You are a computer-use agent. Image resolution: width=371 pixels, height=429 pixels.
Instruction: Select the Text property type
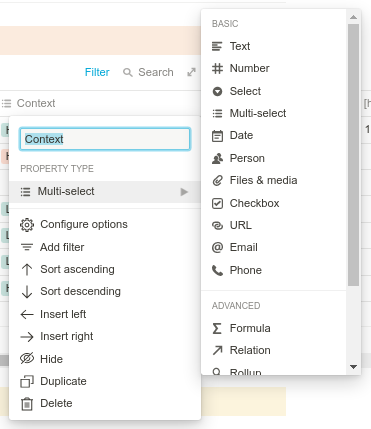[x=273, y=46]
